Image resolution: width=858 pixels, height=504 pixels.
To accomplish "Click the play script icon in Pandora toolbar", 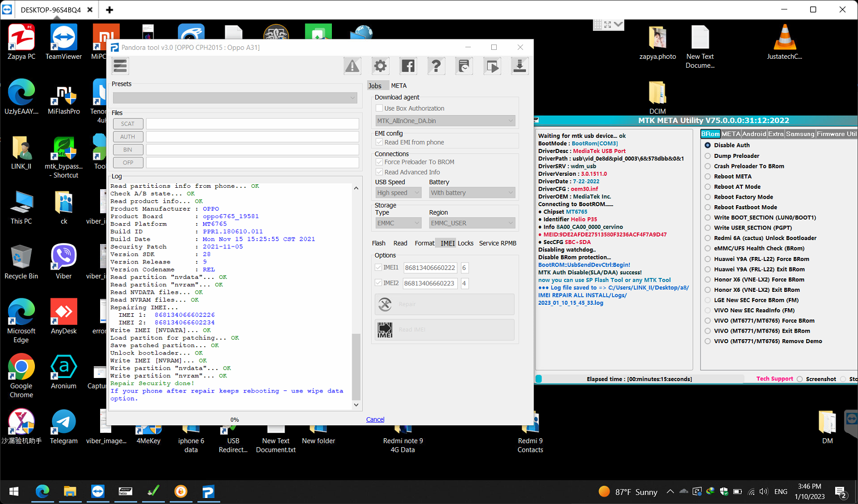I will (x=492, y=66).
